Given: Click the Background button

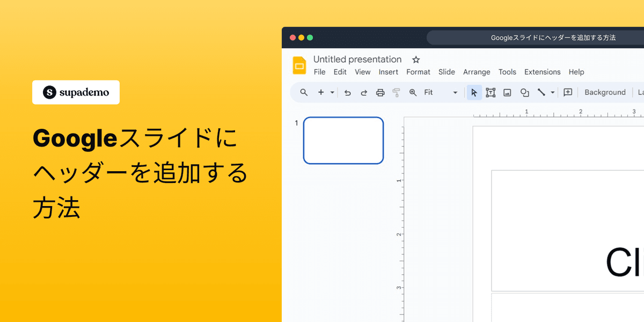Looking at the screenshot, I should pos(605,92).
